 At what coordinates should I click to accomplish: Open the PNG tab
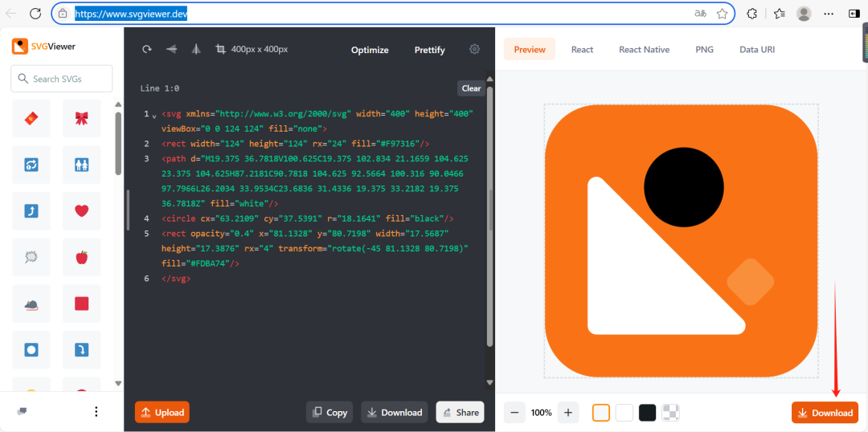(705, 49)
